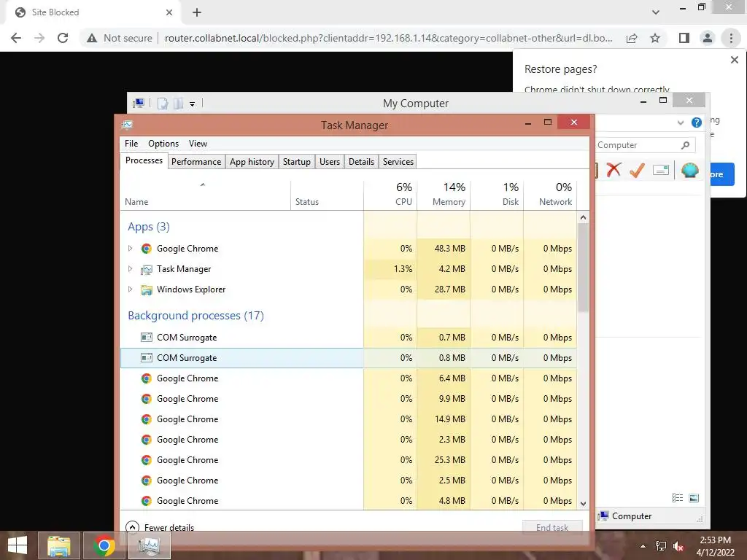Viewport: 747px width, 560px height.
Task: Click the Chrome back arrow
Action: point(16,38)
